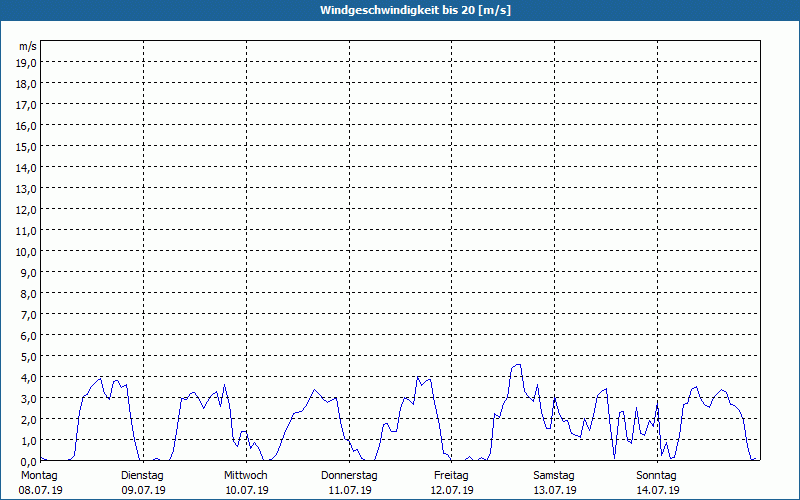The image size is (800, 500).
Task: Click the m/s unit label on y-axis
Action: point(28,46)
